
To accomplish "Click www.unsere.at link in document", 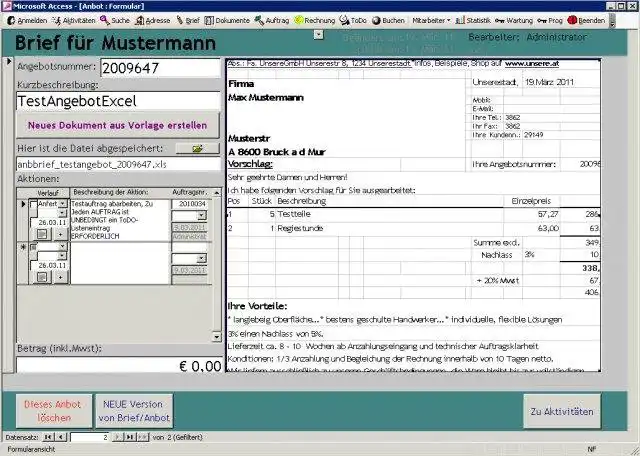I will point(532,64).
